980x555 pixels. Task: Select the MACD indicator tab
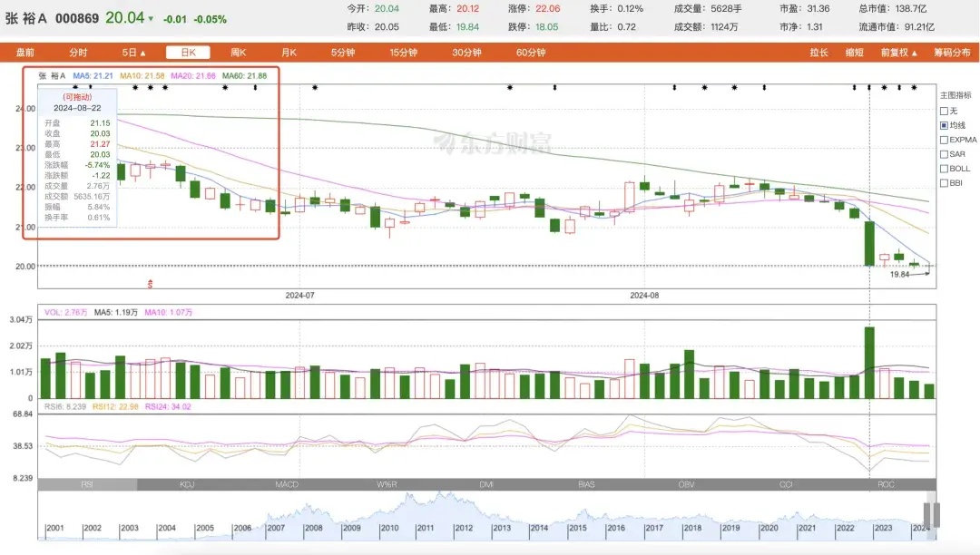(287, 484)
